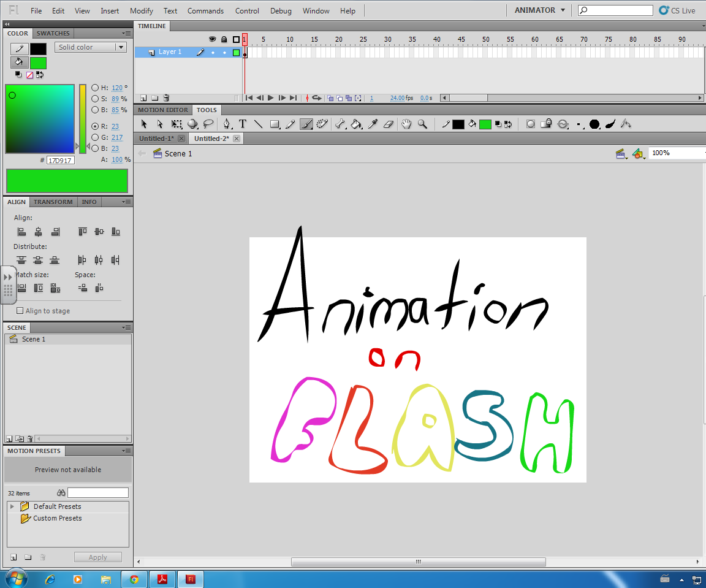Image resolution: width=706 pixels, height=588 pixels.
Task: Activate the Zoom tool
Action: pos(422,124)
